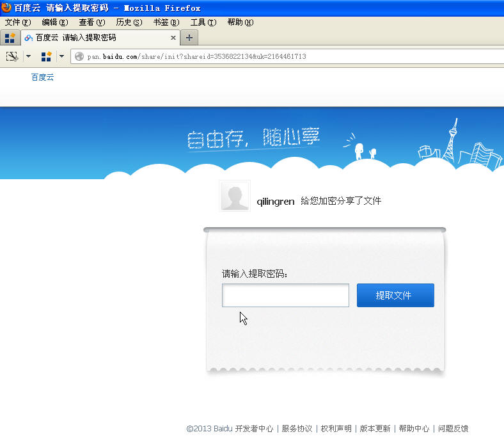Click qilingren's avatar thumbnail
Screen dimensions: 504x448
(x=235, y=196)
